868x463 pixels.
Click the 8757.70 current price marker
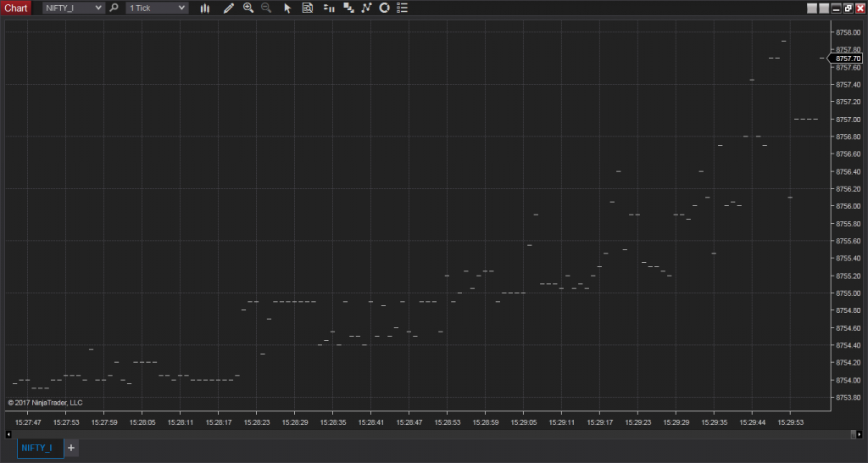[x=849, y=59]
